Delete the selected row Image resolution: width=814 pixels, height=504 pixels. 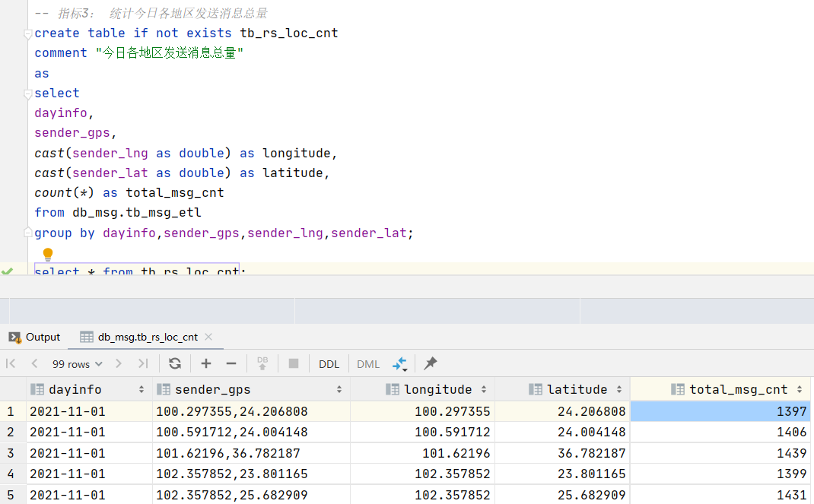pyautogui.click(x=231, y=363)
